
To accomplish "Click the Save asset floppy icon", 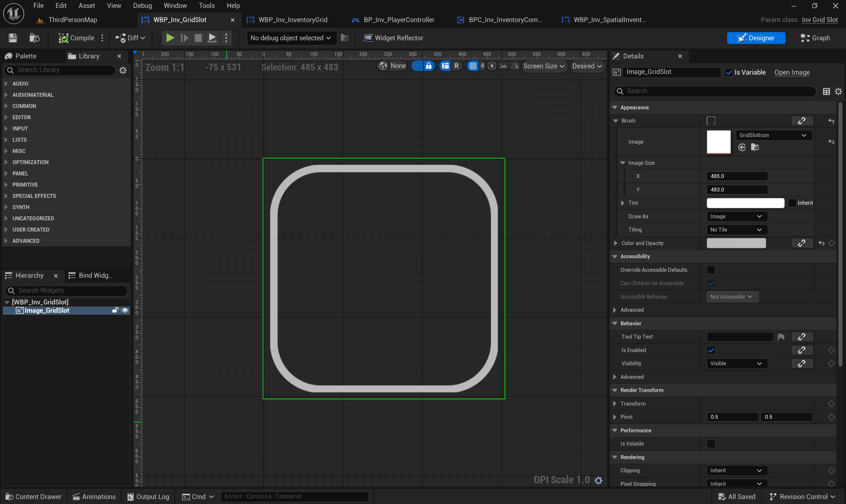I will [13, 38].
